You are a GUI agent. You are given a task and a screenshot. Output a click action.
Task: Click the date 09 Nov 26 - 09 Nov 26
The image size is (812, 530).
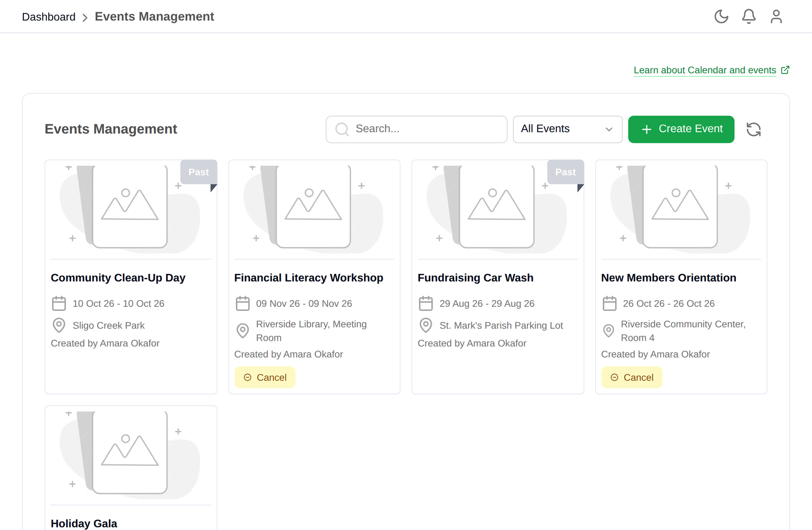(x=304, y=303)
